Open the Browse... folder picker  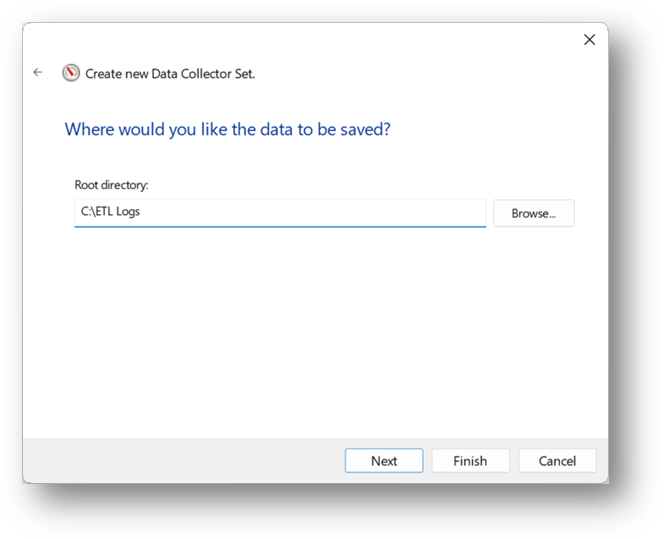534,213
